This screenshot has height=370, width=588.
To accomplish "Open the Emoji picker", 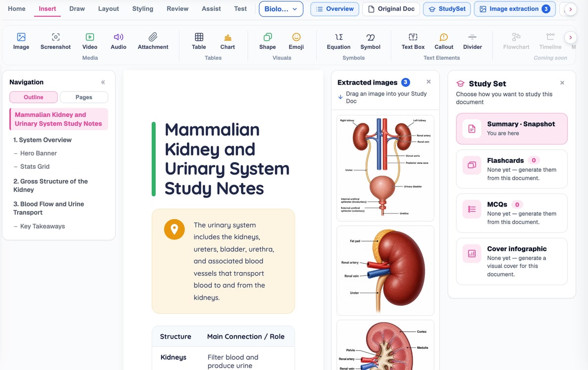I will pyautogui.click(x=296, y=41).
